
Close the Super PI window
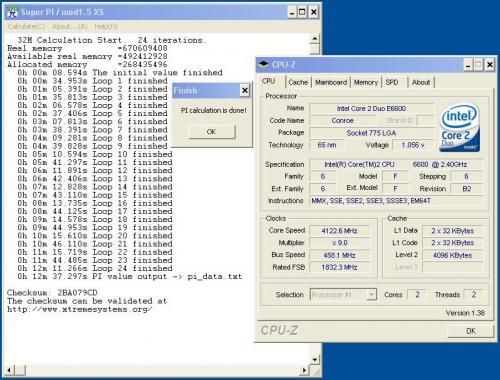314,12
